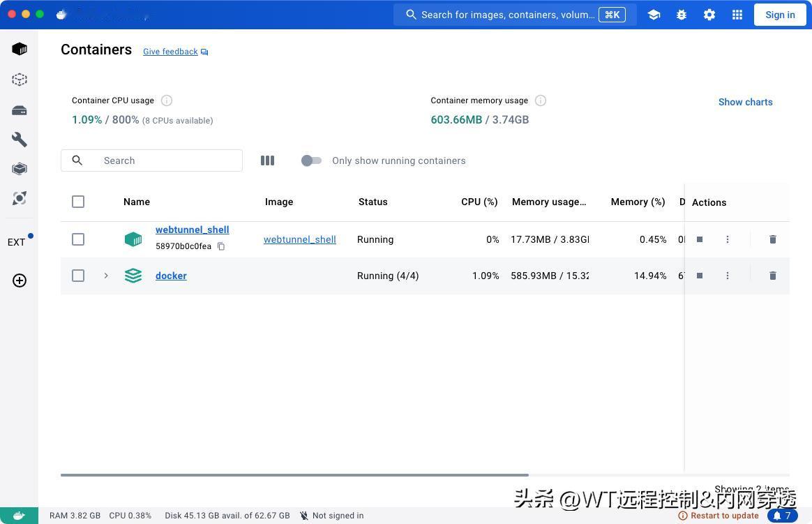Copy container ID 58970b0c0fea
The height and width of the screenshot is (524, 812).
[x=221, y=246]
